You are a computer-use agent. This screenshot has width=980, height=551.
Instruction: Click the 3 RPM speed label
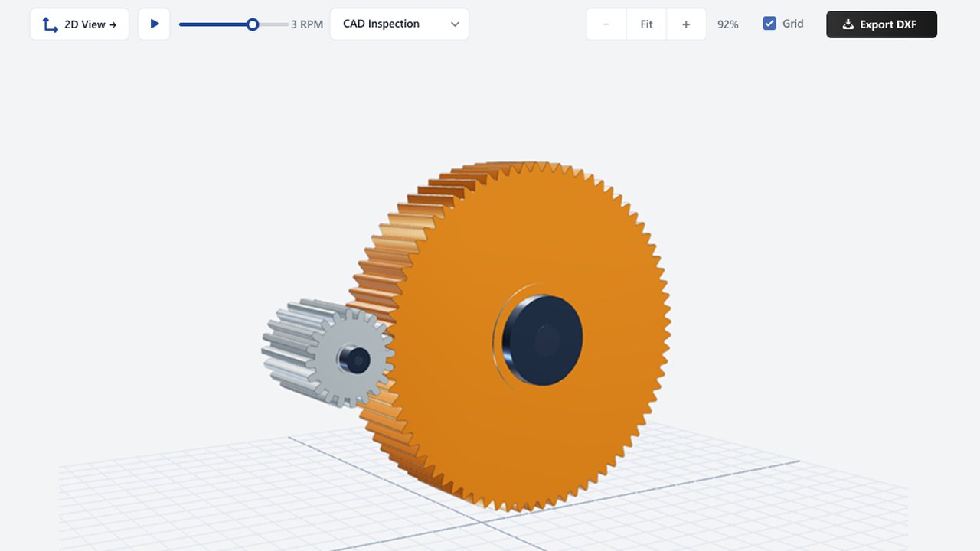point(307,24)
